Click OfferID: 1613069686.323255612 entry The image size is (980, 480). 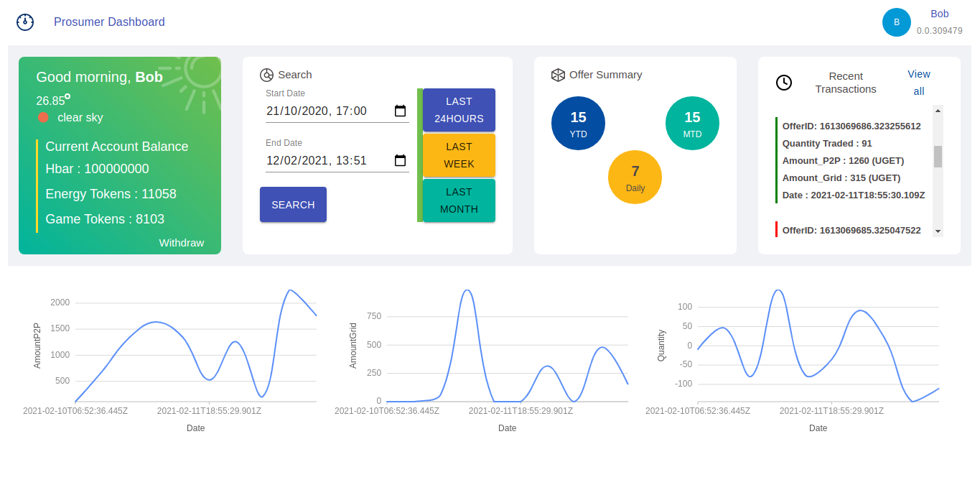coord(851,126)
